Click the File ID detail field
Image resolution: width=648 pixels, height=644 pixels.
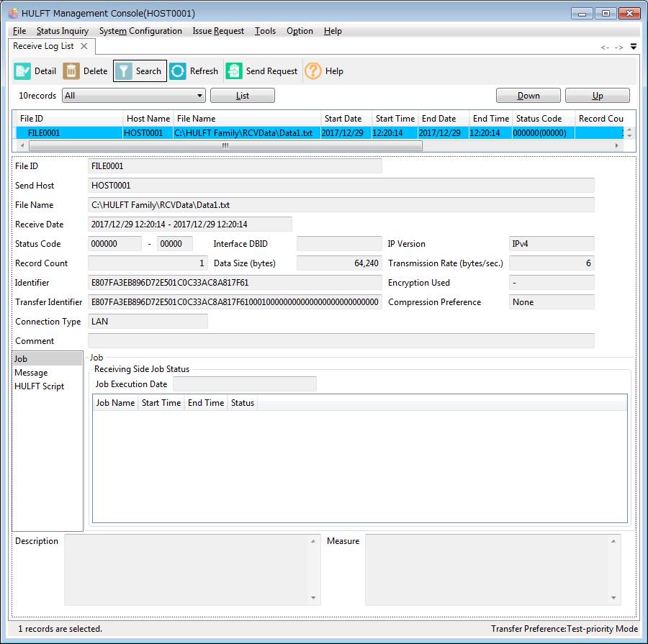pos(235,166)
